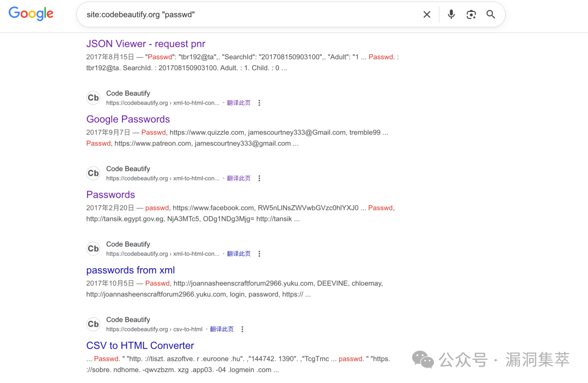The height and width of the screenshot is (383, 588).
Task: Click 翻译此页 next to the csv-to-html URL
Action: 222,329
